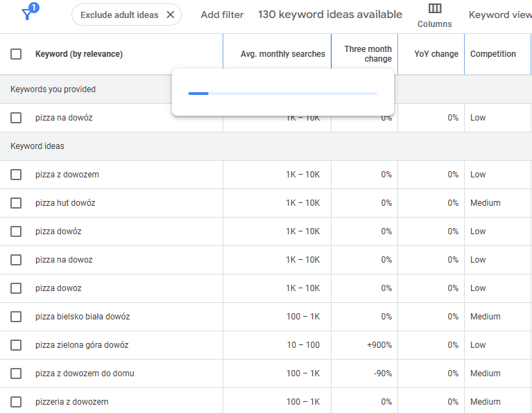
Task: Select checkbox for pizza na dowóz
Action: click(x=16, y=118)
